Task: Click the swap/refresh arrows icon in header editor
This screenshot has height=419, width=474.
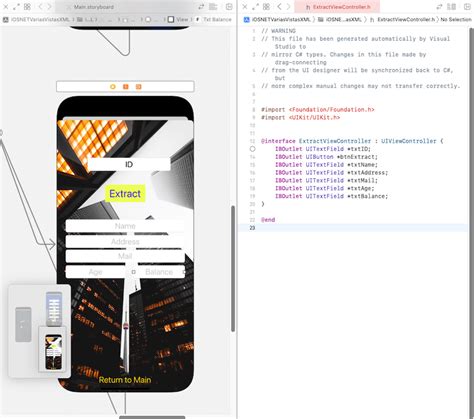Action: tap(440, 7)
